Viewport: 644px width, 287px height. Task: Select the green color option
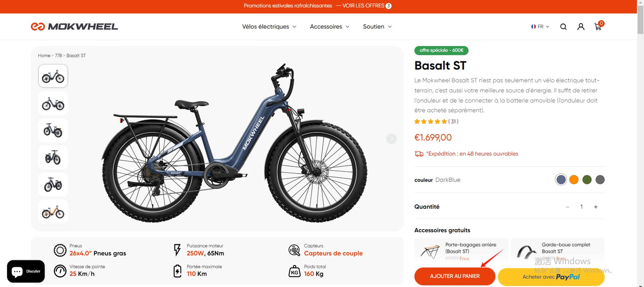pos(587,180)
